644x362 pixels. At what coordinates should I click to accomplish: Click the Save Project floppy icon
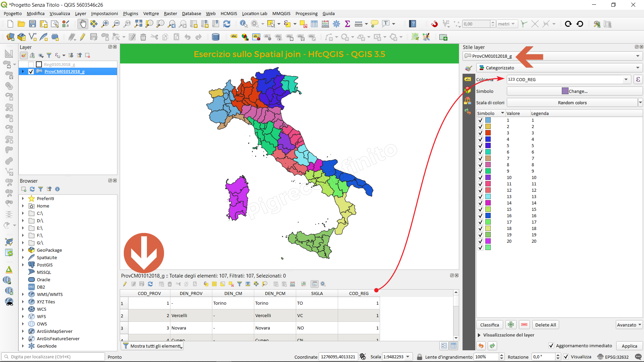pos(33,24)
